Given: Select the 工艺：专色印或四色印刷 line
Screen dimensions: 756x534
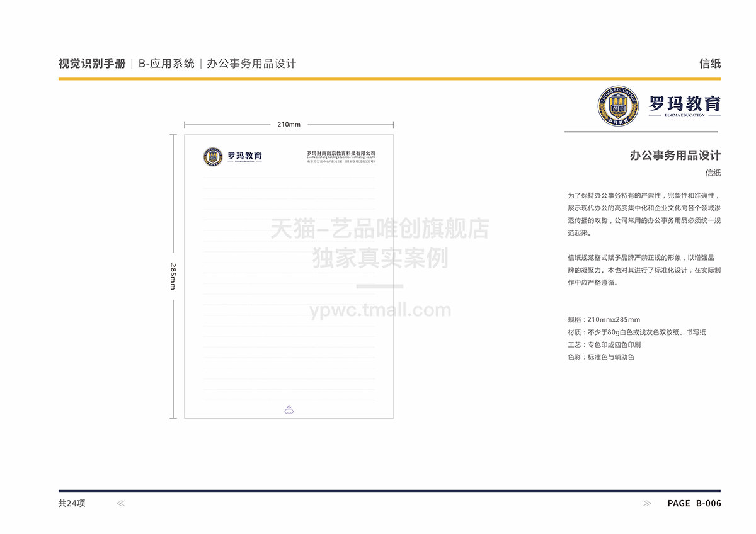Looking at the screenshot, I should pyautogui.click(x=604, y=345).
